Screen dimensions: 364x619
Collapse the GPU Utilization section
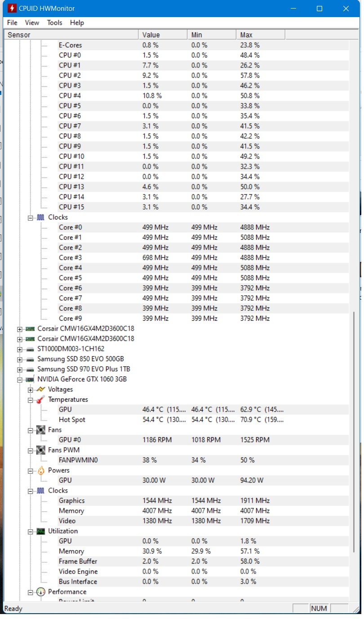pos(31,531)
